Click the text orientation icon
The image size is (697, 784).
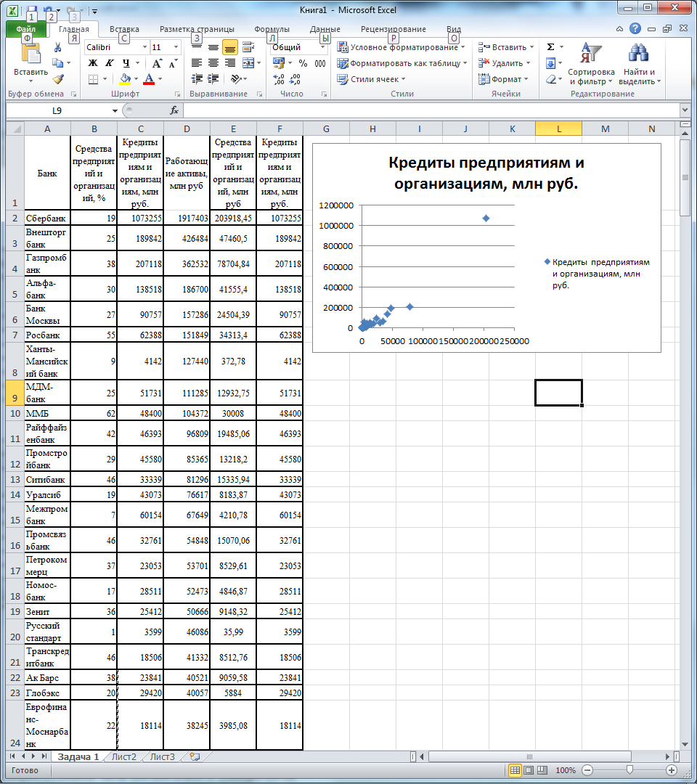[x=236, y=79]
